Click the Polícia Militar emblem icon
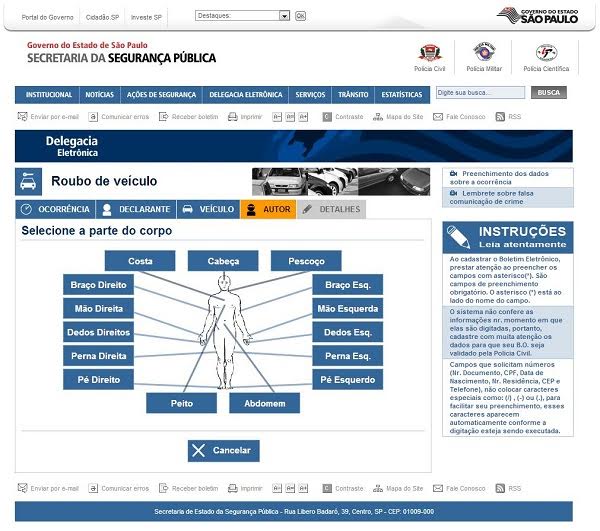This screenshot has width=600, height=531. [484, 53]
